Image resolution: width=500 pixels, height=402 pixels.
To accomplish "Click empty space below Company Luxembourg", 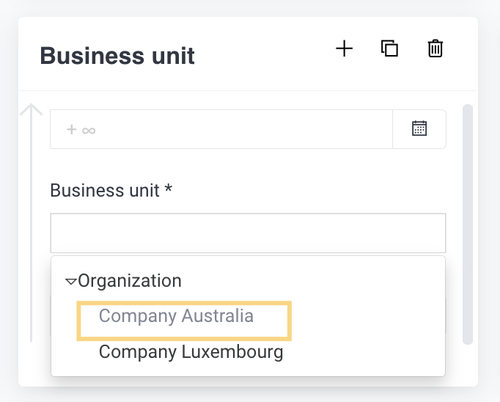I will click(x=248, y=369).
